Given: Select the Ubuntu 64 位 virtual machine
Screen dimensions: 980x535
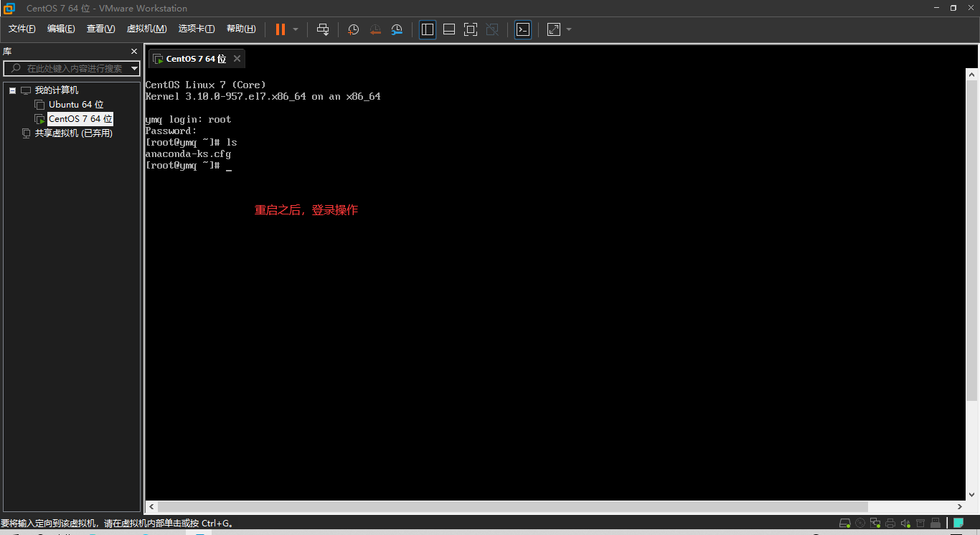Looking at the screenshot, I should click(76, 105).
